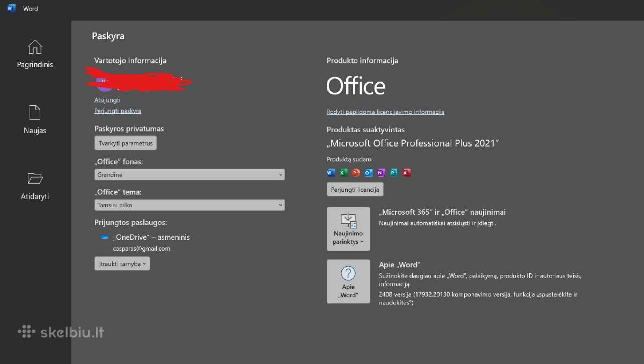Image resolution: width=644 pixels, height=364 pixels.
Task: Click Perjungti licenciją button
Action: [355, 189]
